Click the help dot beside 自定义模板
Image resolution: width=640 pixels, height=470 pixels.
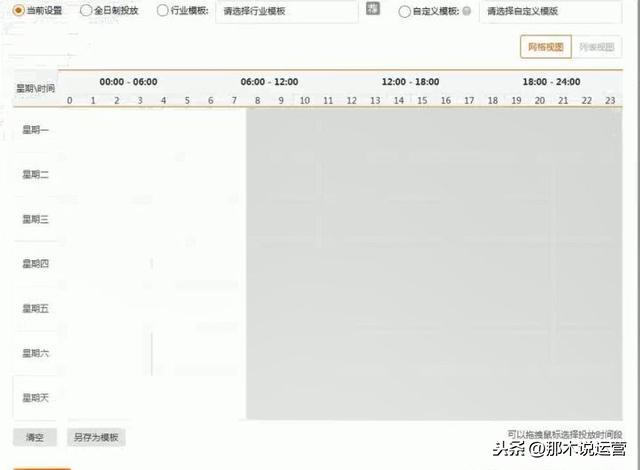tap(467, 11)
